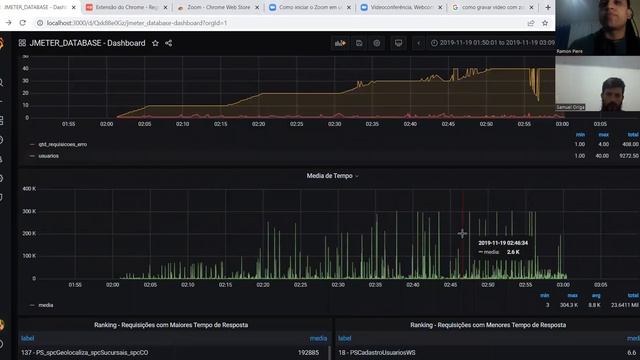Open the Media de Tempo panel menu
This screenshot has width=640, height=360.
click(332, 176)
